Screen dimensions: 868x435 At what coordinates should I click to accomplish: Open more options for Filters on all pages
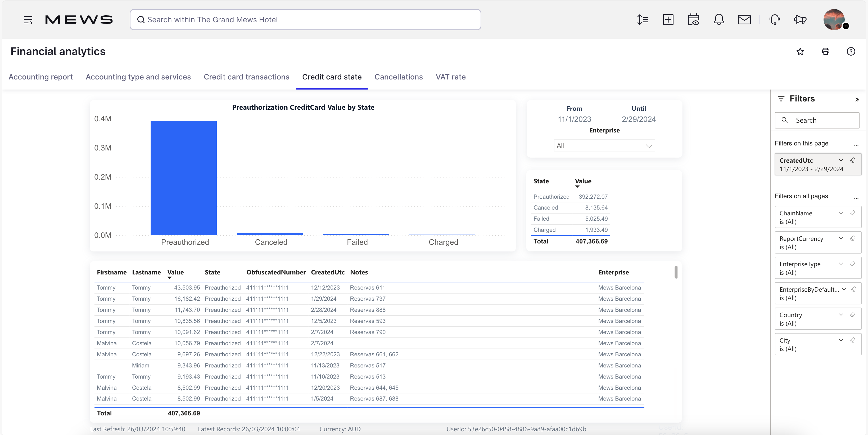pyautogui.click(x=856, y=198)
